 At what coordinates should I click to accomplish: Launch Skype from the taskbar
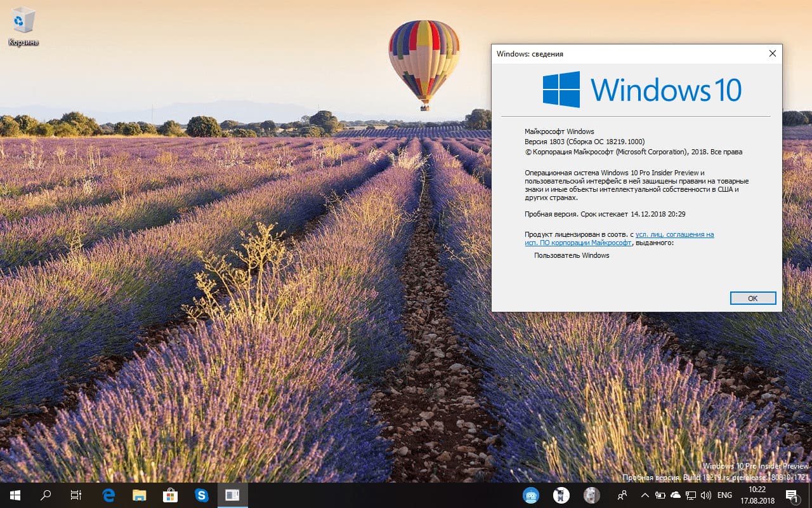pyautogui.click(x=202, y=495)
